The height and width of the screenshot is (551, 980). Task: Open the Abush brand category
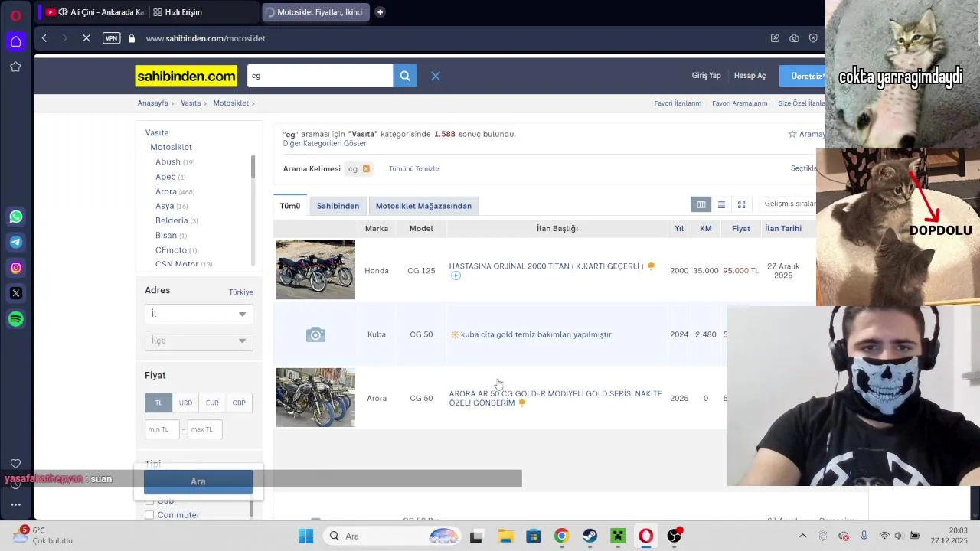168,162
